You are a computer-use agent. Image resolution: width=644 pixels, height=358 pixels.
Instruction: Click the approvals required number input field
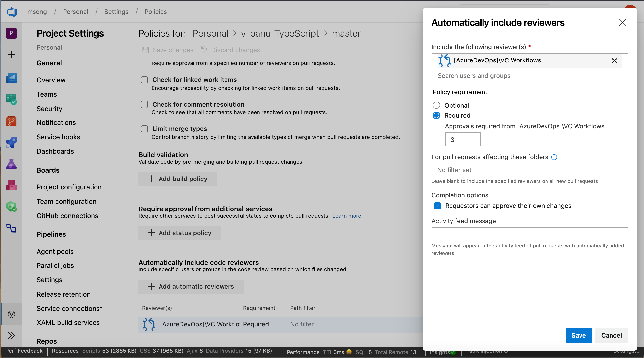[462, 139]
